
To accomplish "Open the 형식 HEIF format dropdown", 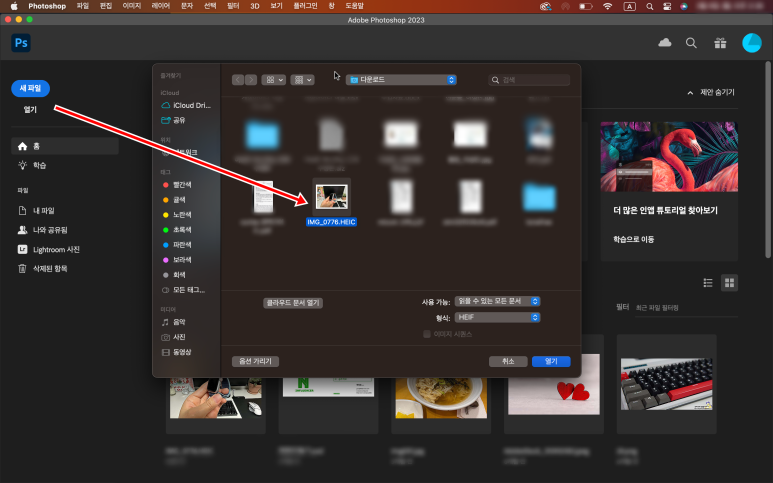I will coord(497,317).
